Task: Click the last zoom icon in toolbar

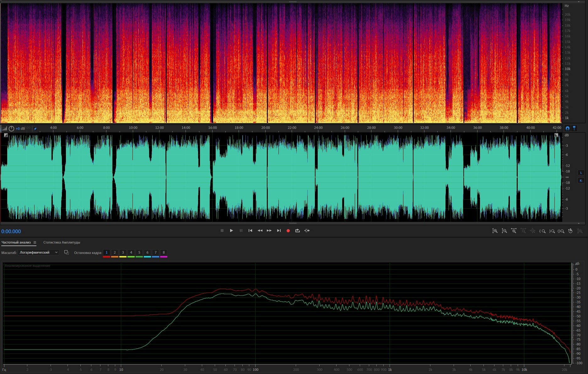Action: (x=580, y=231)
